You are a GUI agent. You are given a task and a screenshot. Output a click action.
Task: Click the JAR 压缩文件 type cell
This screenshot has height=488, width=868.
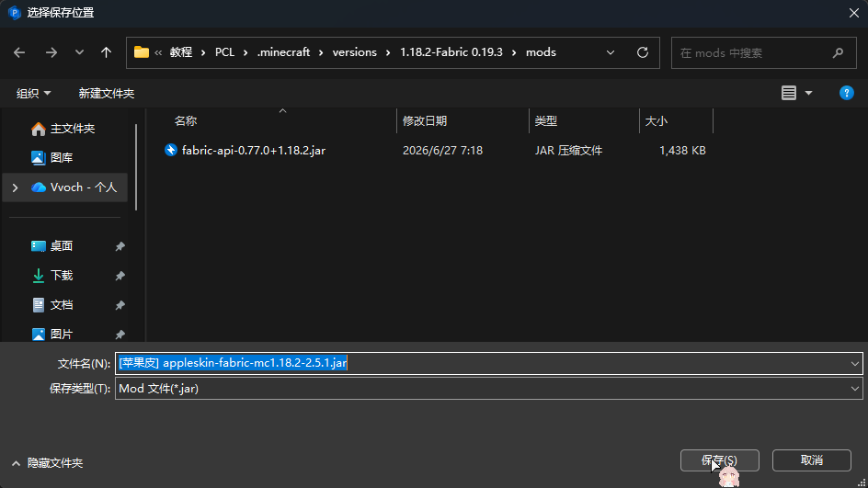568,151
